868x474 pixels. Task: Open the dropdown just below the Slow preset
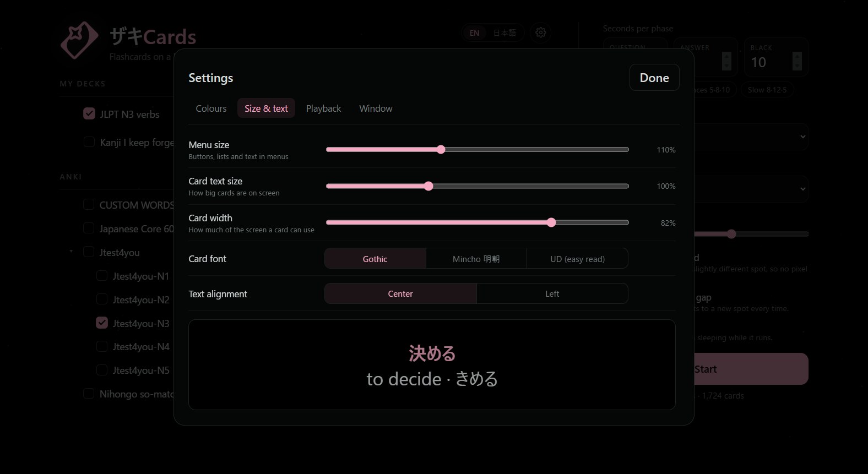tap(750, 137)
